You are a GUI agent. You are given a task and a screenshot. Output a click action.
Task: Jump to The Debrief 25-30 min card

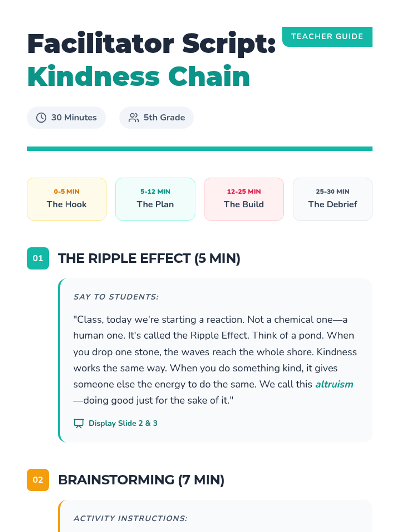[x=332, y=199]
